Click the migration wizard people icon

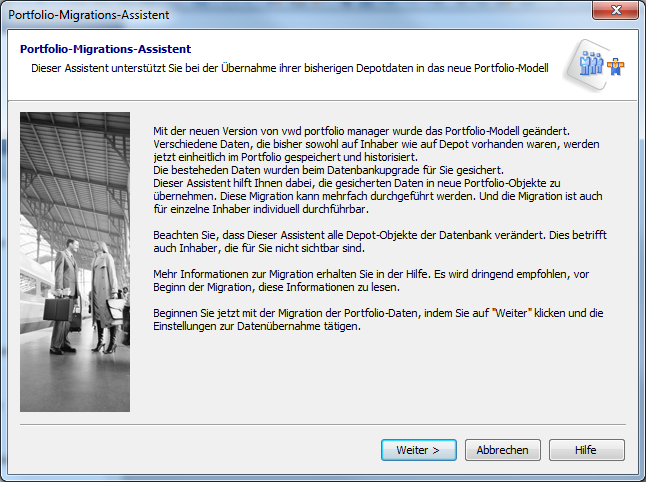pos(600,66)
